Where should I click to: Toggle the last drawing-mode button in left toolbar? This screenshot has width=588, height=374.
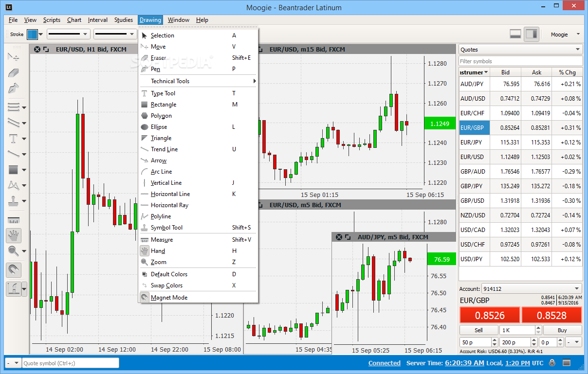pos(14,289)
